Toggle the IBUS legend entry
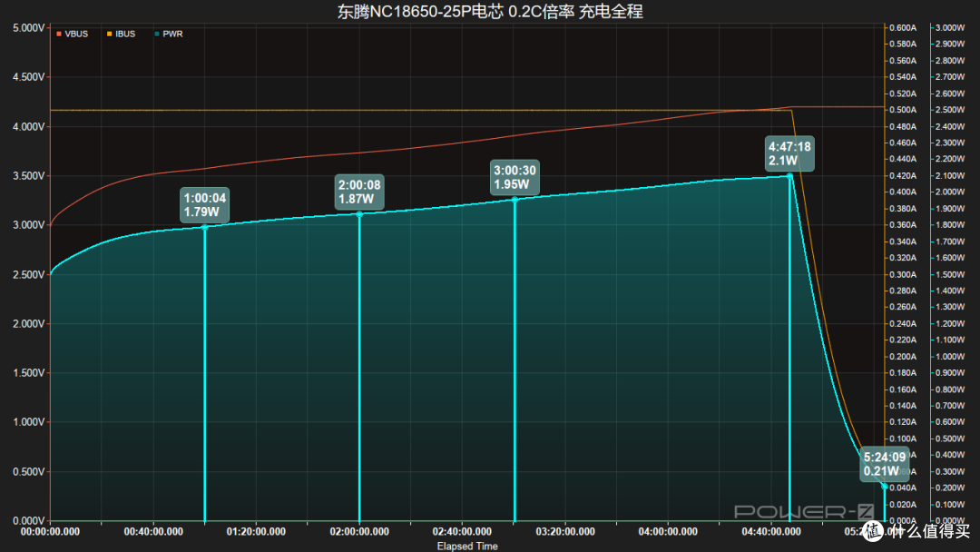This screenshot has height=552, width=980. (x=122, y=34)
